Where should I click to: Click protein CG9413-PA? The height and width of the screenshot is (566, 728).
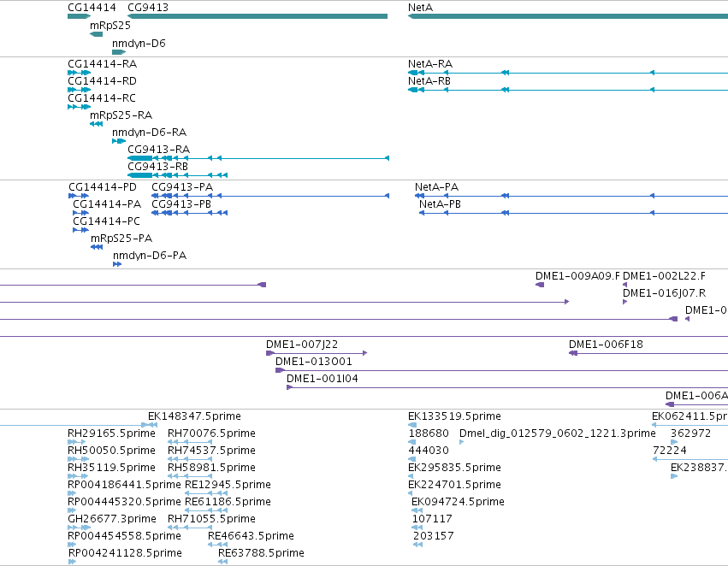point(182,187)
